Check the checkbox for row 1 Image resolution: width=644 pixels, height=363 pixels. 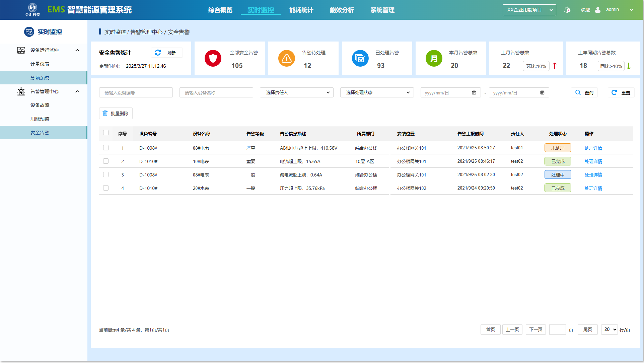(x=106, y=148)
